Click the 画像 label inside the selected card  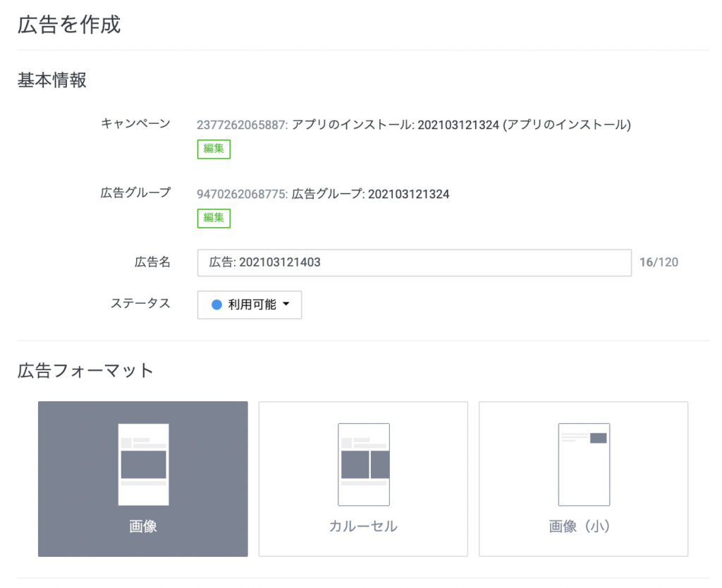142,525
